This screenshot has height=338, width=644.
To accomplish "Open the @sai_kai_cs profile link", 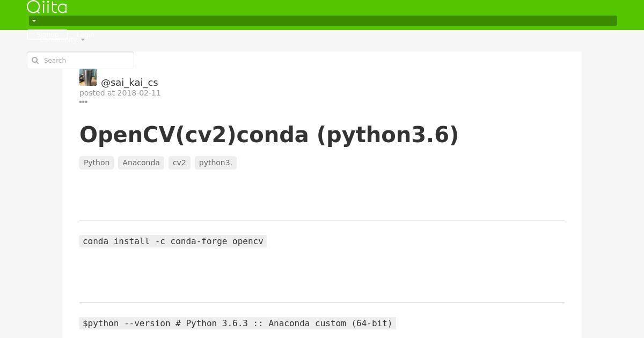I will (129, 82).
